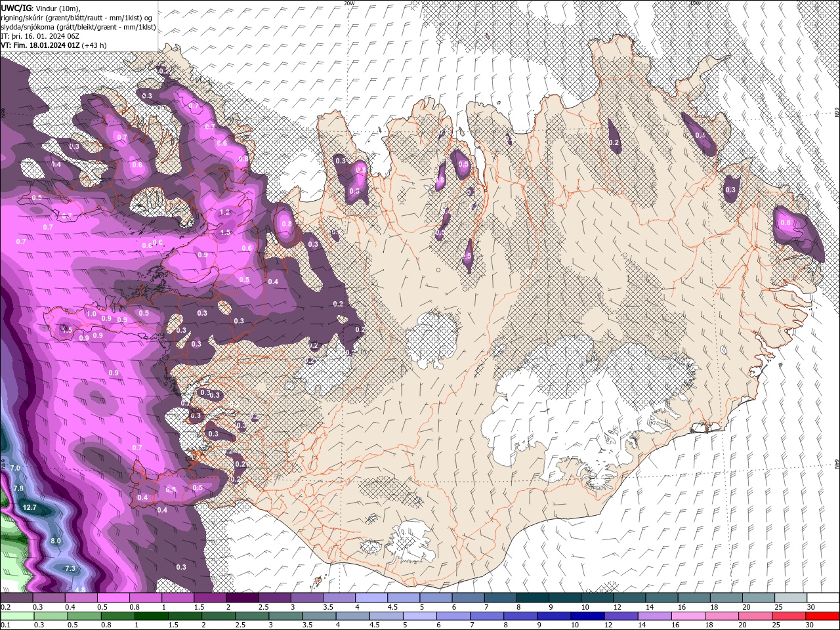Click the 1.5 snowfall value on the map

point(226,232)
